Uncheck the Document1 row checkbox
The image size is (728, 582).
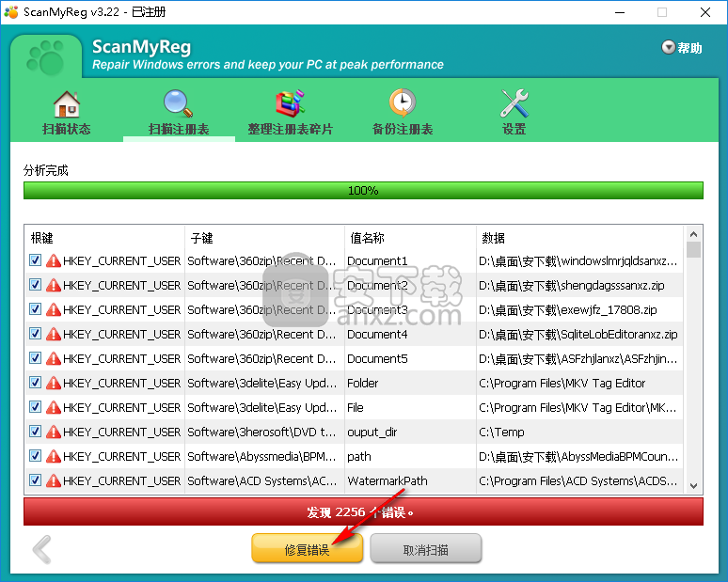pyautogui.click(x=36, y=260)
